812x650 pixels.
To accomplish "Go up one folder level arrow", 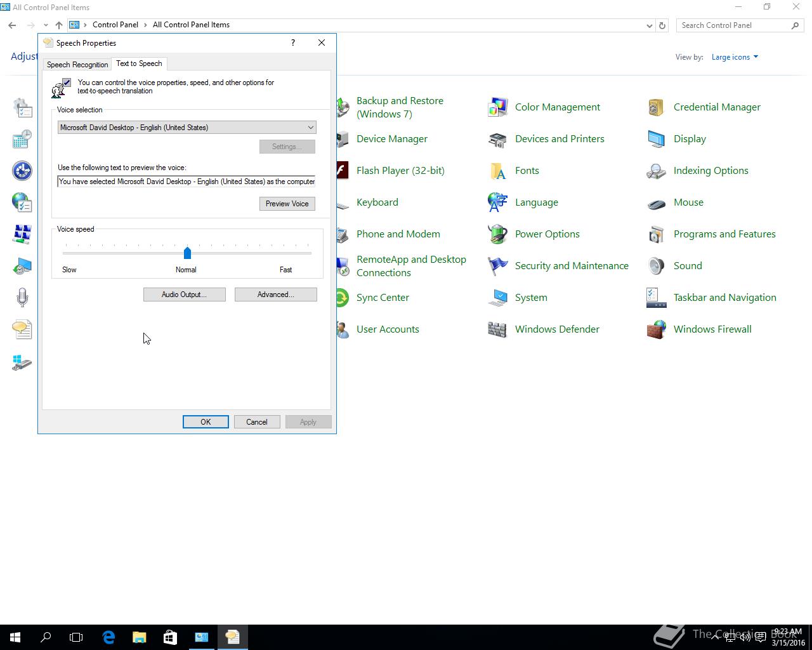I will (x=59, y=25).
